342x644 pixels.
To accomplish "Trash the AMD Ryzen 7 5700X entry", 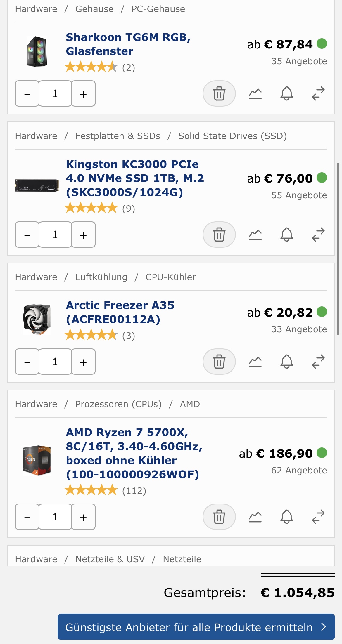I will click(x=219, y=517).
